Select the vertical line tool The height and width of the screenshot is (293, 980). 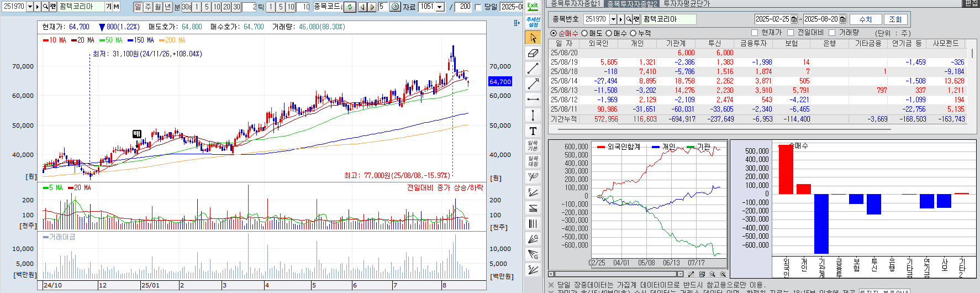point(533,115)
